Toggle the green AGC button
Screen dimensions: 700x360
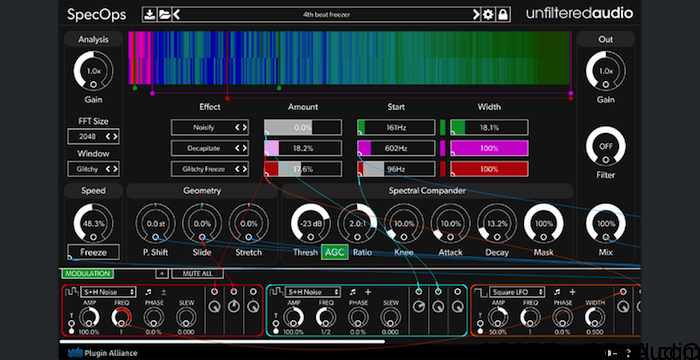[335, 252]
